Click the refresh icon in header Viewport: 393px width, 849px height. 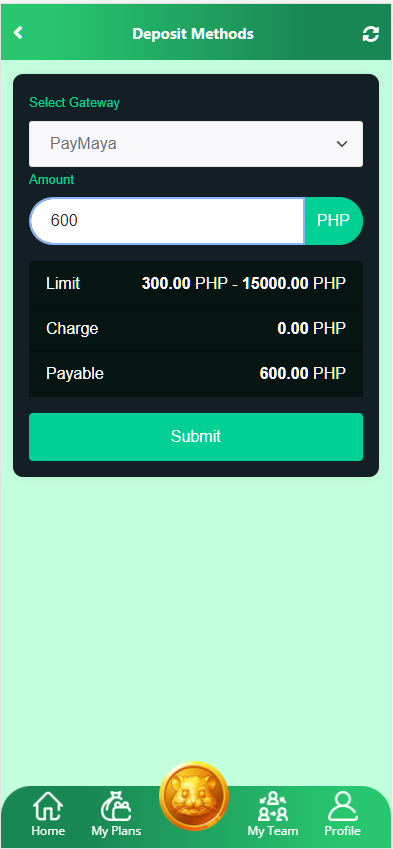(371, 34)
